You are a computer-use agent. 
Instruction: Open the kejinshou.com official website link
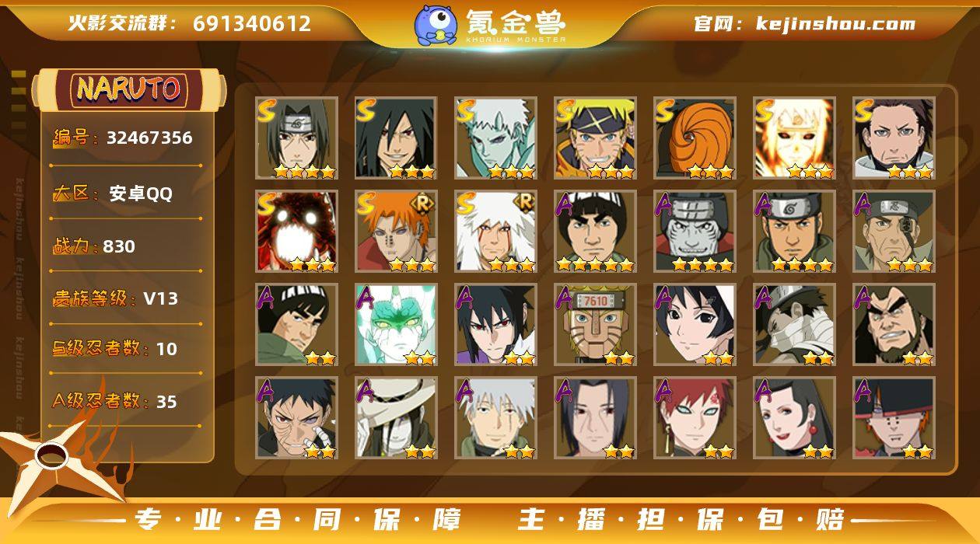pos(835,23)
